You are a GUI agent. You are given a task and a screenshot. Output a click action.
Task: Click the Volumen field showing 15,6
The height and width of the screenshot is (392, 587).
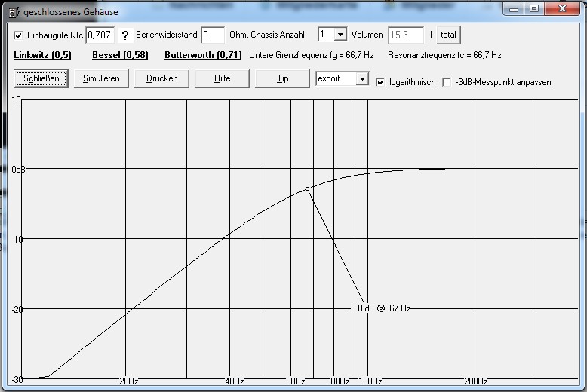click(x=406, y=35)
